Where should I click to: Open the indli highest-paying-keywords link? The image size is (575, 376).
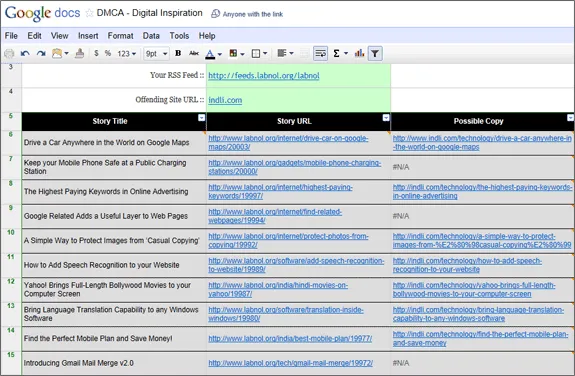(x=482, y=191)
